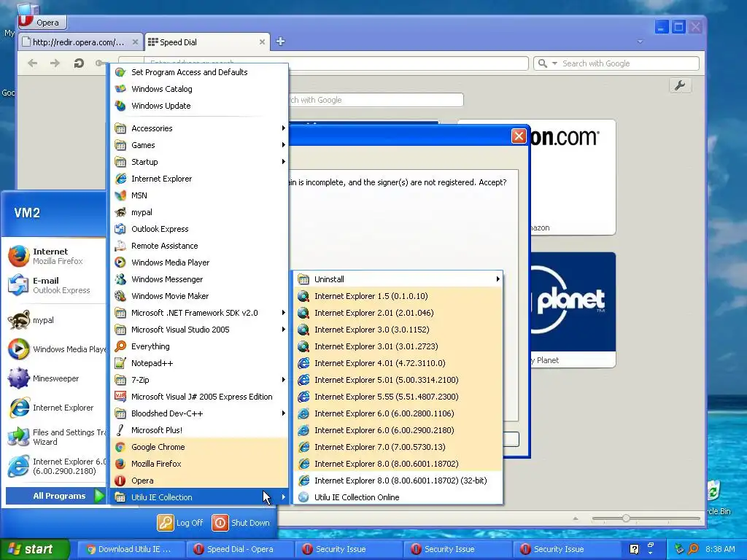Open Opera menu button
The image size is (747, 560).
[x=42, y=22]
